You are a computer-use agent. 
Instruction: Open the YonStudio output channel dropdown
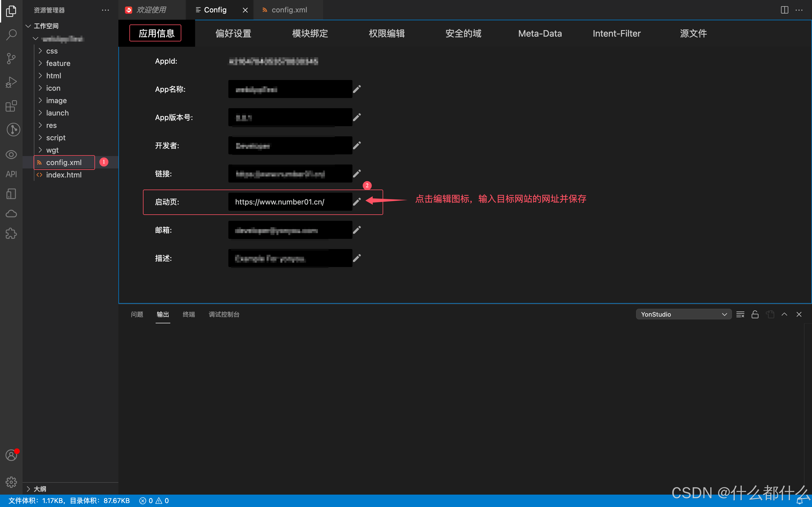click(x=683, y=314)
